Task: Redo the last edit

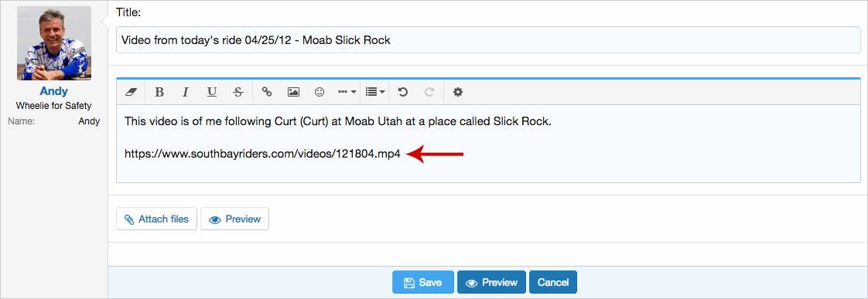Action: 429,92
